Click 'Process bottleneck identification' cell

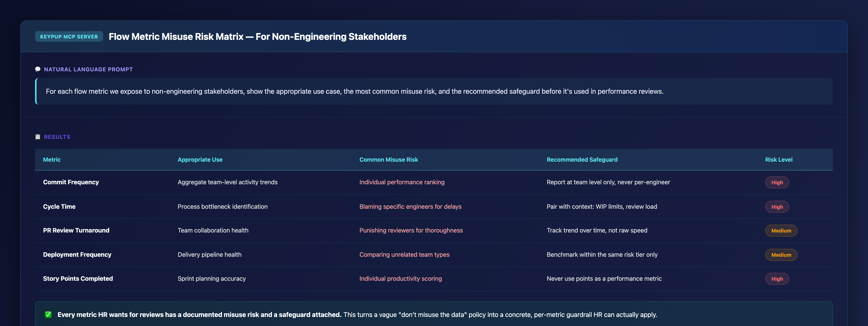point(222,206)
